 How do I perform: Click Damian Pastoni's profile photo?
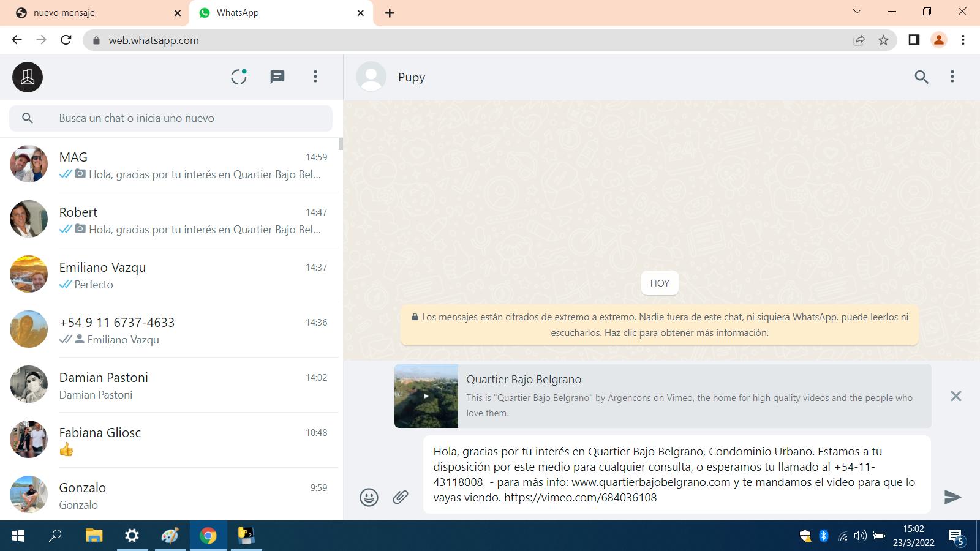[x=29, y=384]
